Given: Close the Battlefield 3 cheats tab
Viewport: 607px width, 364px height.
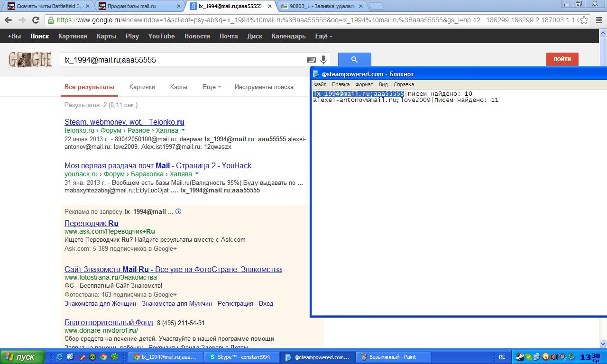Looking at the screenshot, I should coord(89,6).
